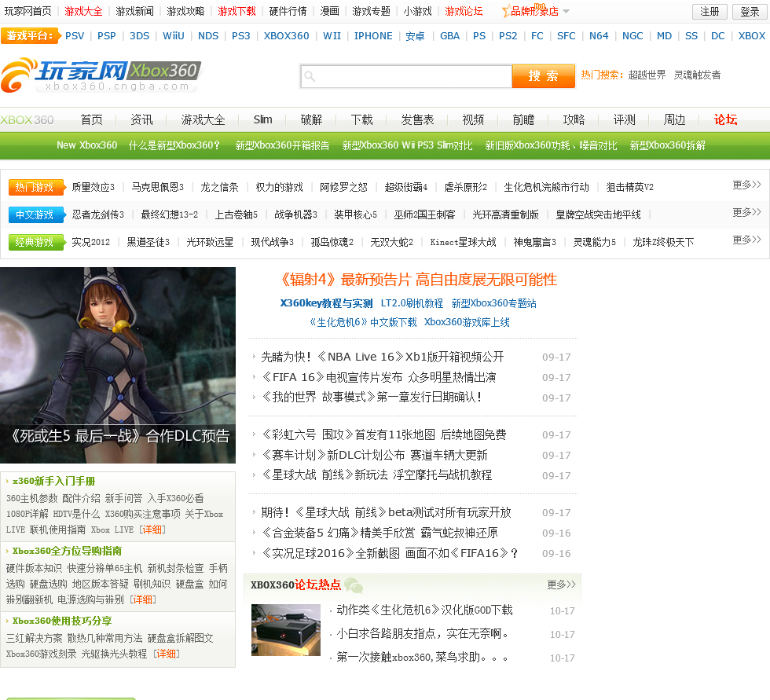Open the 《辐射4》最新预告片 headline

(x=417, y=280)
